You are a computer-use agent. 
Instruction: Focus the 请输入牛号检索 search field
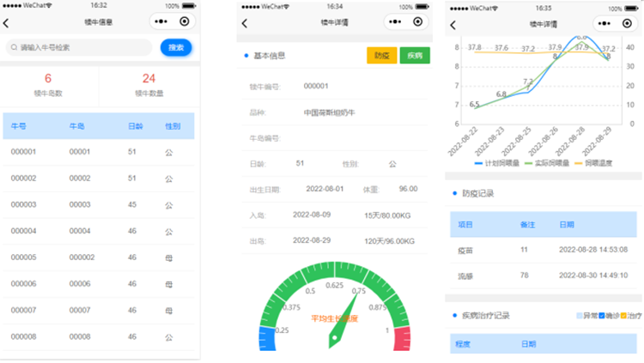coord(82,48)
